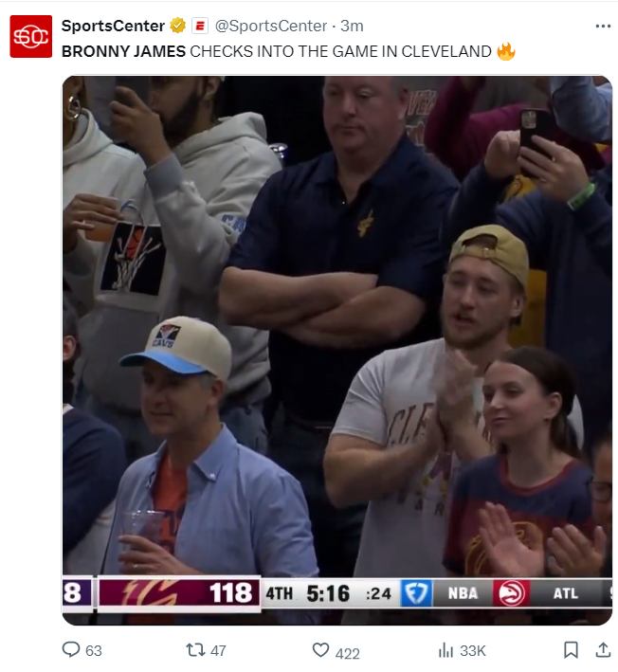Open the 3m timestamp permalink

(x=352, y=26)
